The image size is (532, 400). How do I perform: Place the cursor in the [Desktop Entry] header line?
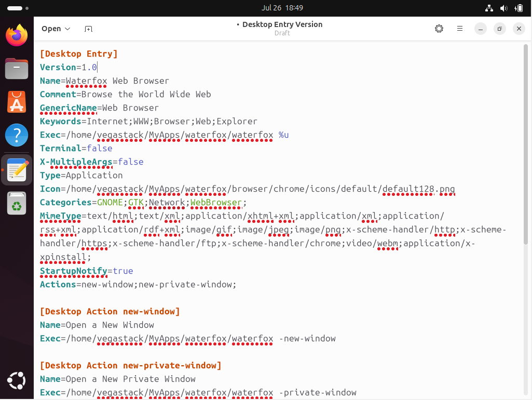tap(79, 54)
